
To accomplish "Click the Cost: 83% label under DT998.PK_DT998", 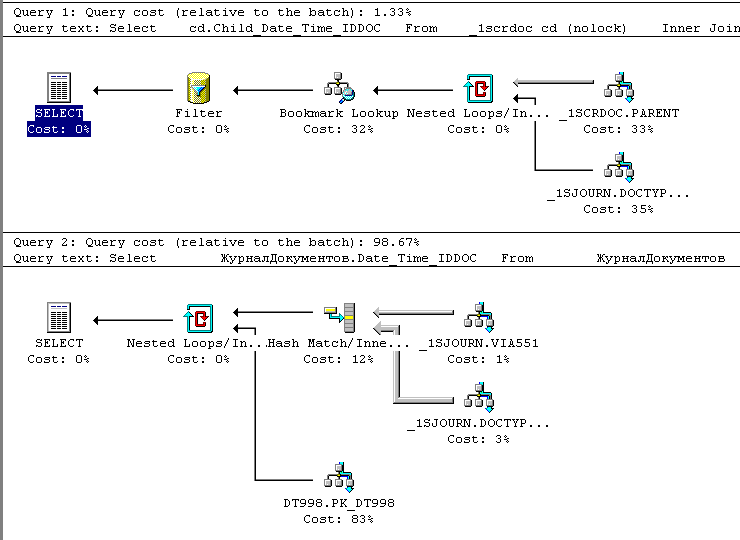I will (339, 519).
